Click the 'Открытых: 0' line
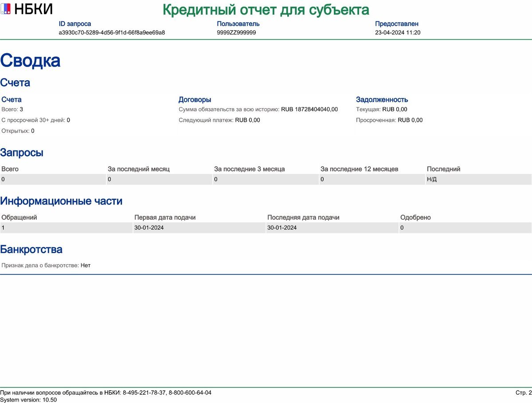This screenshot has height=403, width=532. pos(18,131)
